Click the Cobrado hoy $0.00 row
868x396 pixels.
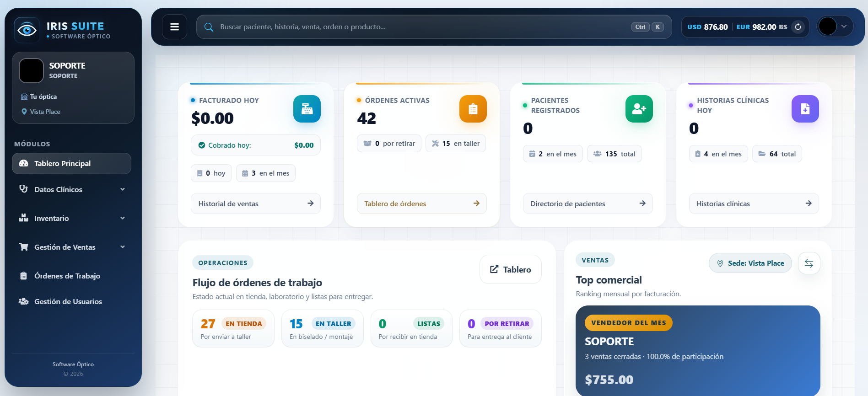pos(256,145)
